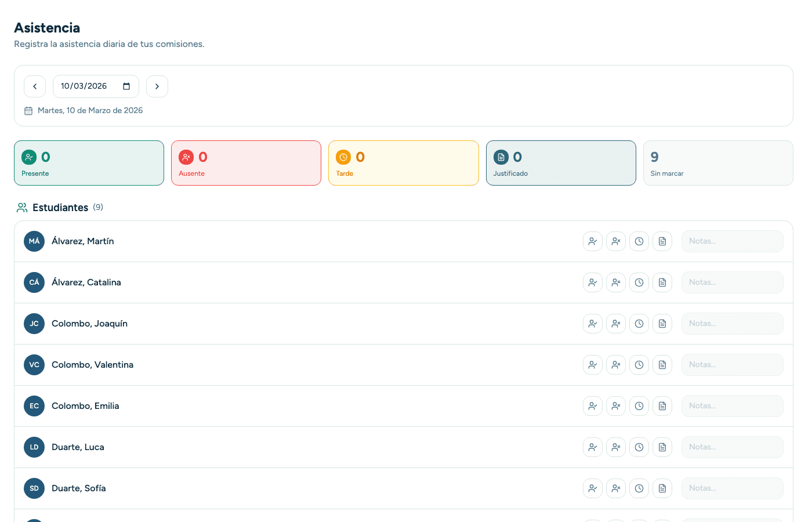Click the student name Álvarez, Martín
This screenshot has width=812, height=522.
pos(83,241)
